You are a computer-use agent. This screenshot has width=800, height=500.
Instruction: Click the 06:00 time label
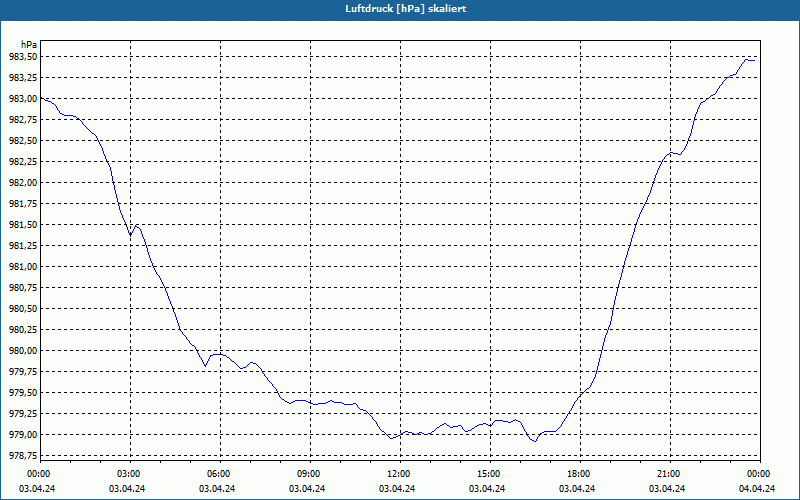tap(217, 474)
